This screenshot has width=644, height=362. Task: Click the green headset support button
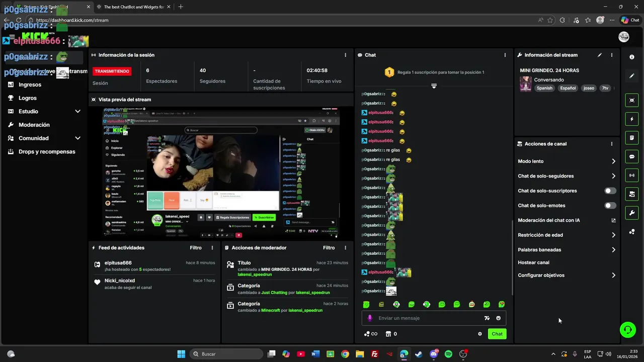click(x=627, y=330)
